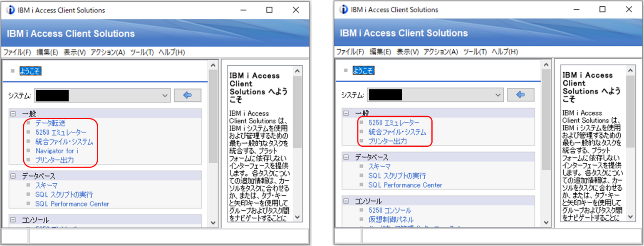Open the ツール(T) menu in the left window

coord(142,52)
